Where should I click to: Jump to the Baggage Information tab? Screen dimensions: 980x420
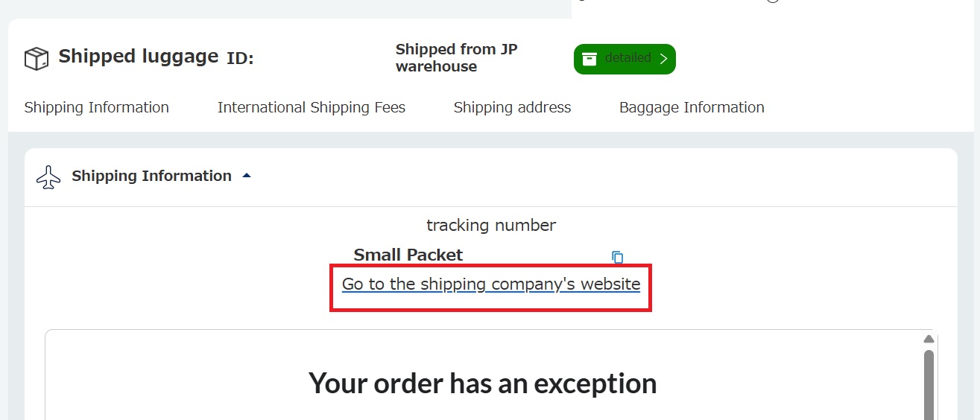click(692, 107)
